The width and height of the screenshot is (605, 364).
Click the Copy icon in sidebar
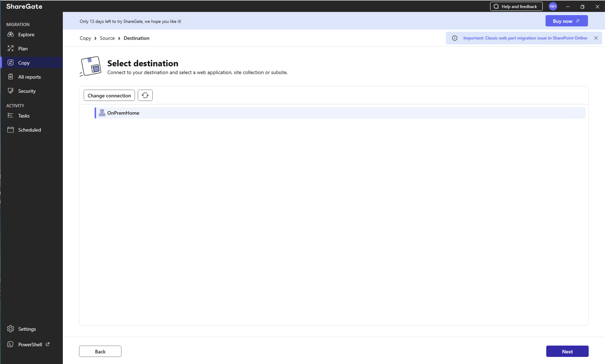click(x=10, y=63)
